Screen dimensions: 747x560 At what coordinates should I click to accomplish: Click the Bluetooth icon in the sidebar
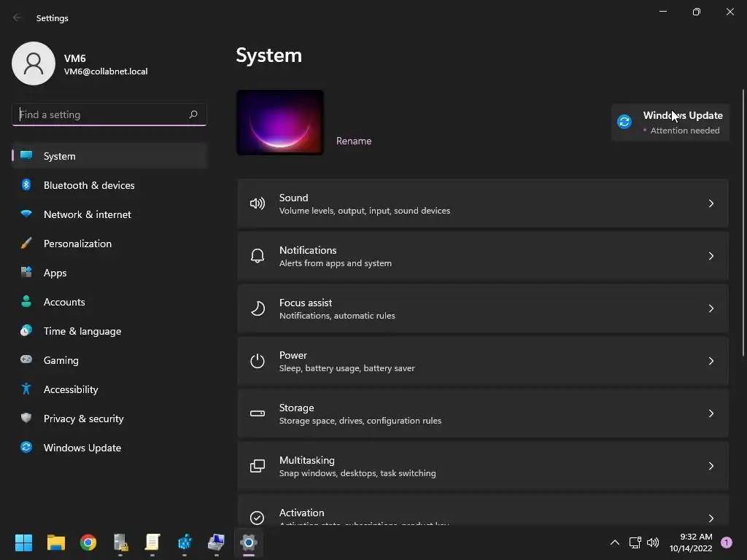[26, 184]
